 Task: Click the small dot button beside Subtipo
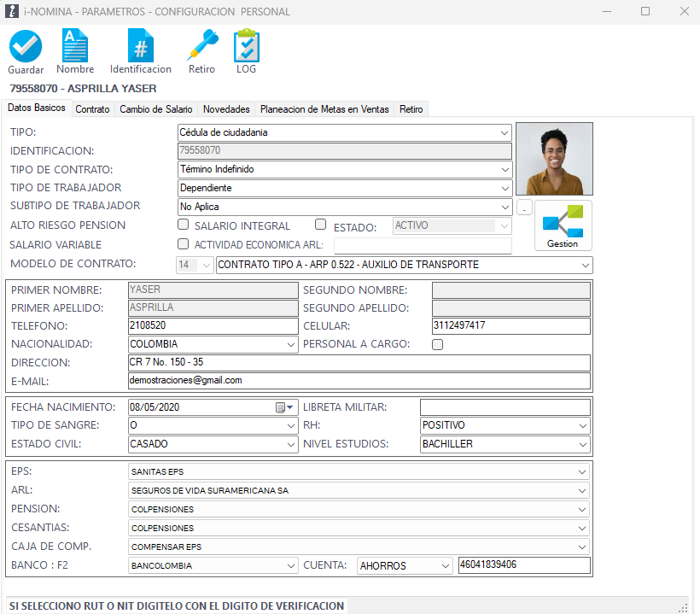click(525, 208)
